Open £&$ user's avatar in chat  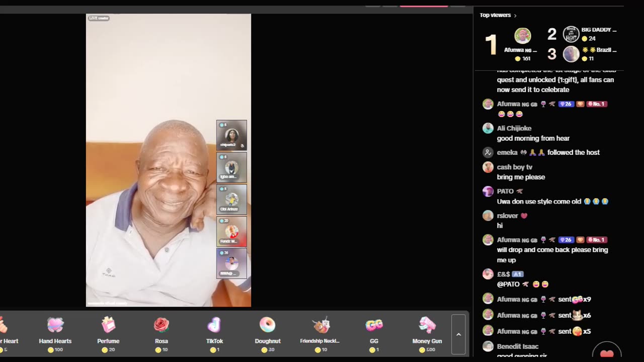pyautogui.click(x=488, y=274)
